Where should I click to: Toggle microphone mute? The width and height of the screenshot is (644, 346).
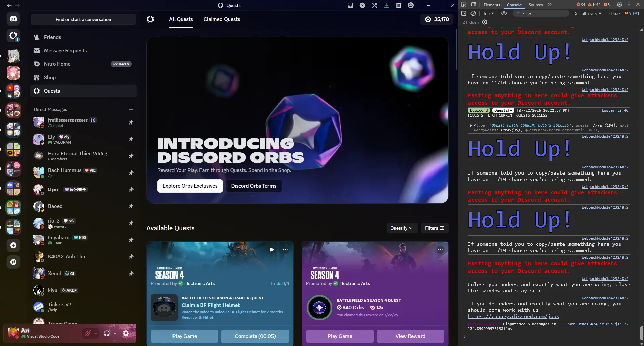point(88,333)
